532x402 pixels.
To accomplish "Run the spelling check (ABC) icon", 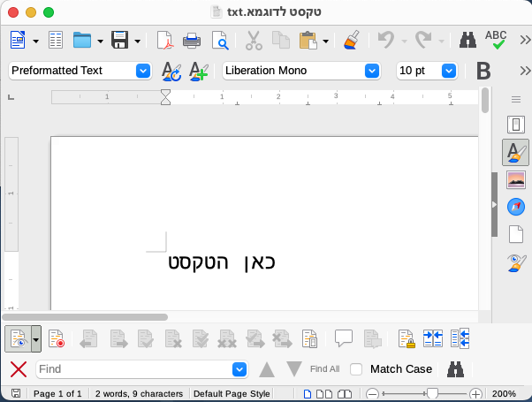I will click(x=496, y=40).
